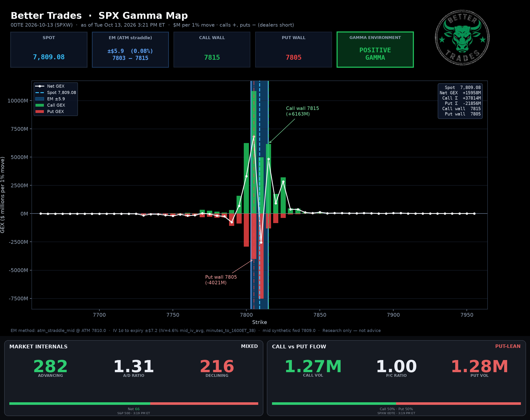530x420 pixels.
Task: Click the 'Better Trades · SPX Gamma Map' title
Action: (x=99, y=15)
